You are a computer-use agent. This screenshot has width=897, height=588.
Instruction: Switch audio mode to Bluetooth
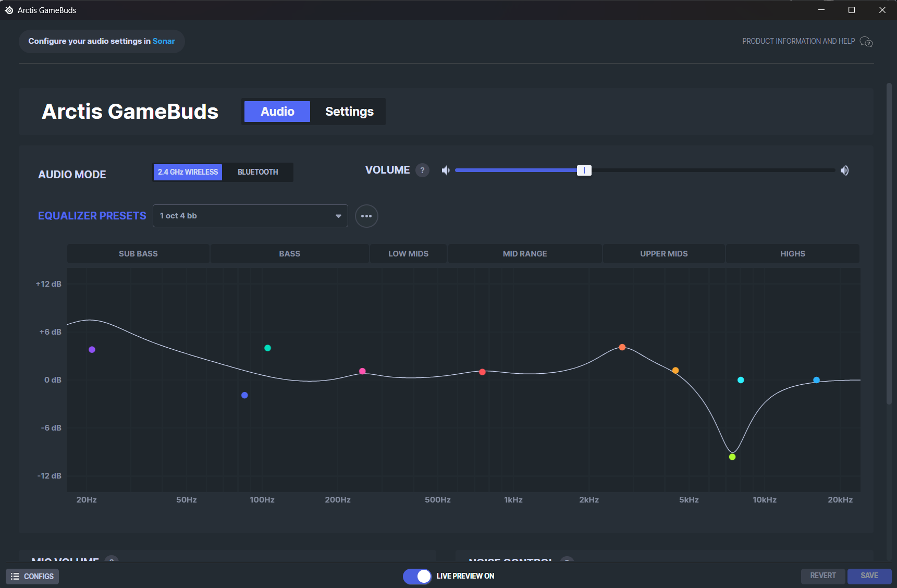[x=258, y=172]
